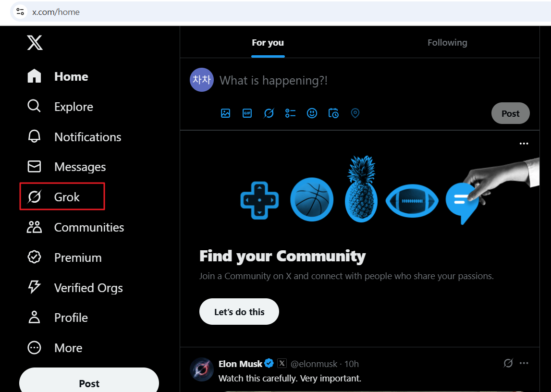Open Verified Orgs in sidebar
The height and width of the screenshot is (392, 551).
pyautogui.click(x=75, y=288)
